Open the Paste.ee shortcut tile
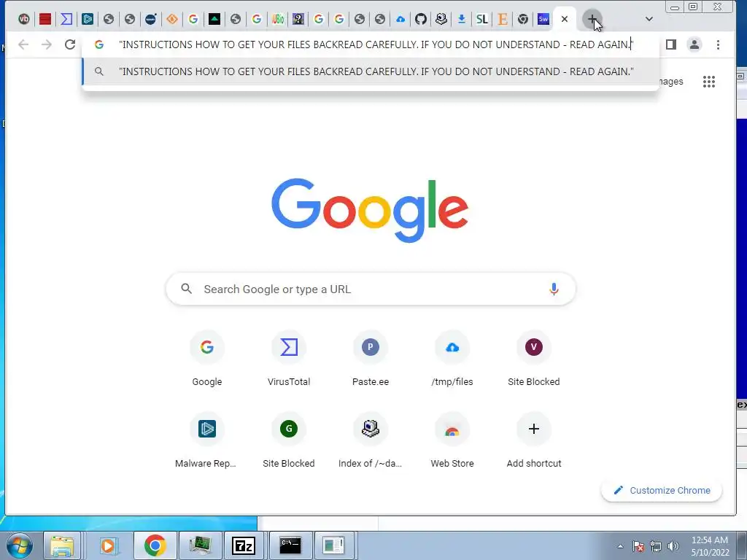Viewport: 747px width, 560px height. point(370,359)
